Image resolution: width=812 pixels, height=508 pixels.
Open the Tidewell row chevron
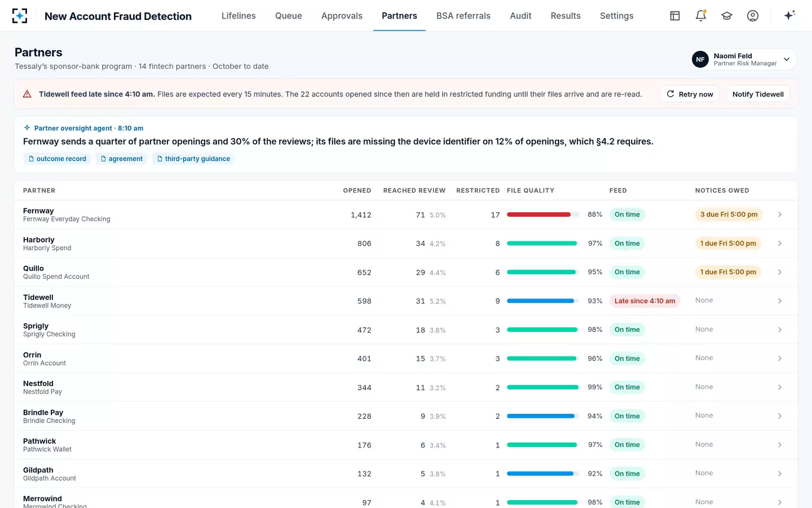coord(780,301)
